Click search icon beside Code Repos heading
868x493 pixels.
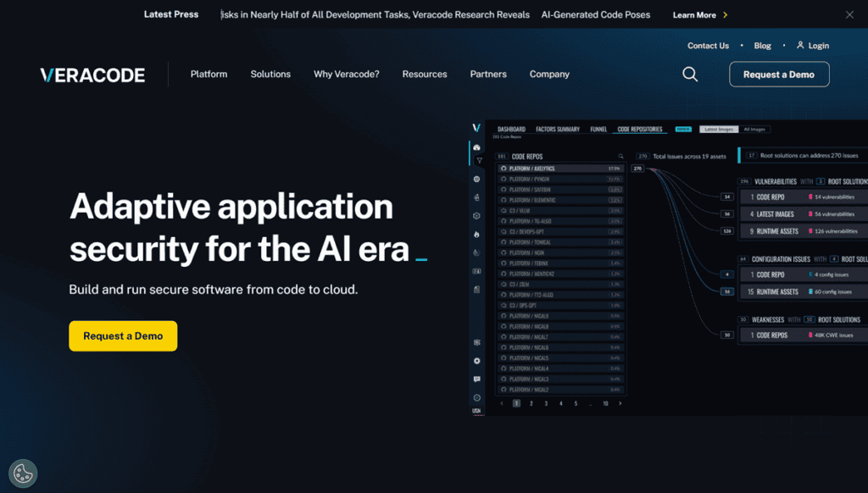click(x=620, y=157)
